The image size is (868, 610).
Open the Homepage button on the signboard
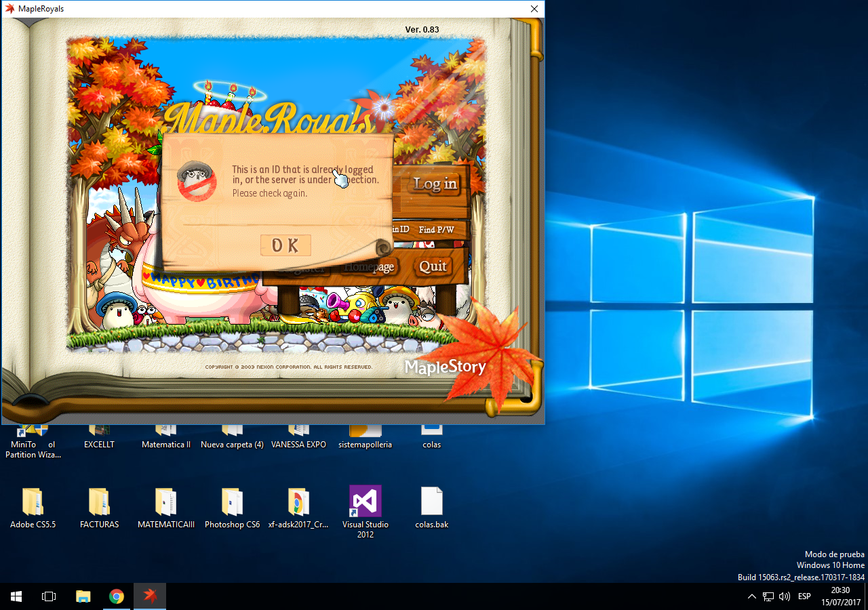(370, 266)
